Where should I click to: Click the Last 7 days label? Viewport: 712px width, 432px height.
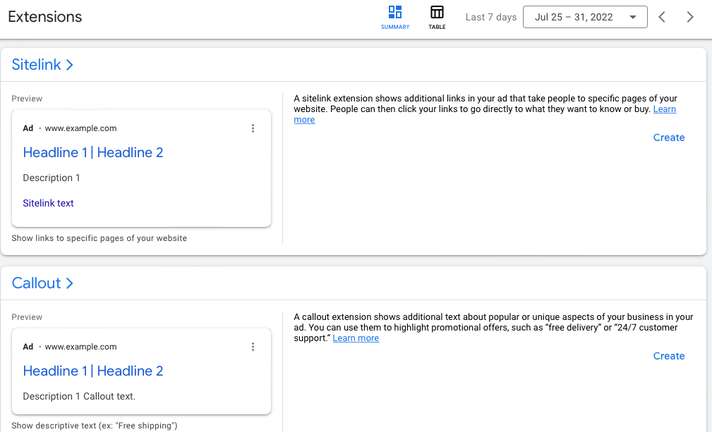click(491, 17)
